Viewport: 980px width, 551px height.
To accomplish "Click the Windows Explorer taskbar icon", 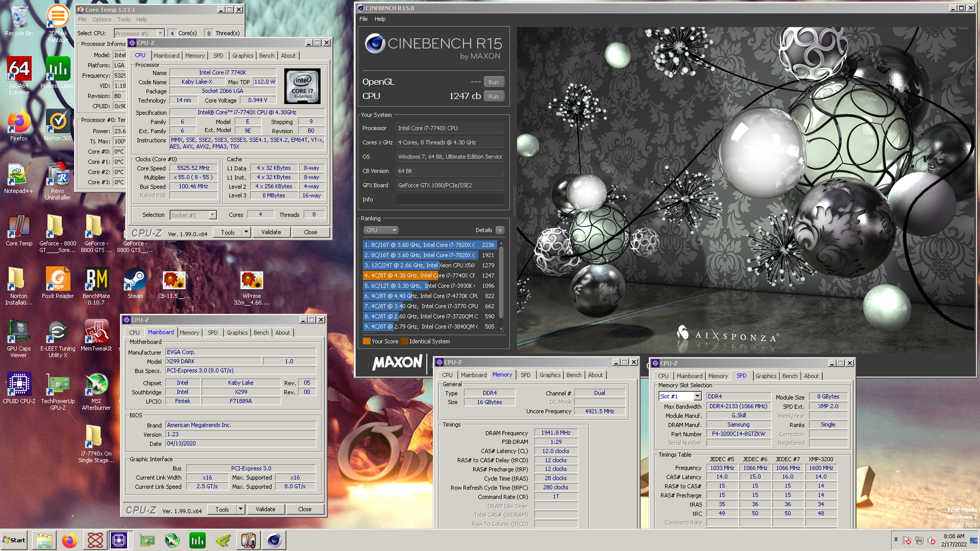I will [44, 540].
